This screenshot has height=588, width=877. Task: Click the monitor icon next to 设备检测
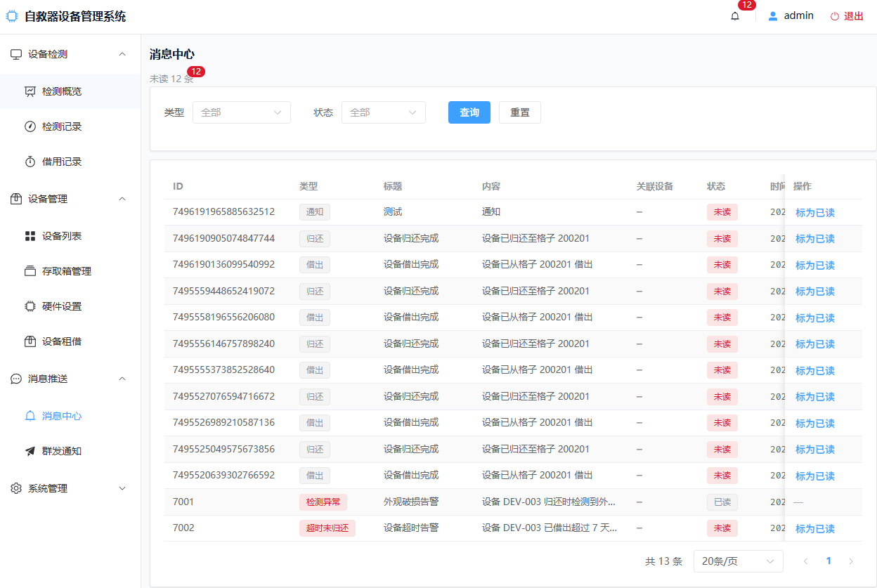tap(16, 54)
